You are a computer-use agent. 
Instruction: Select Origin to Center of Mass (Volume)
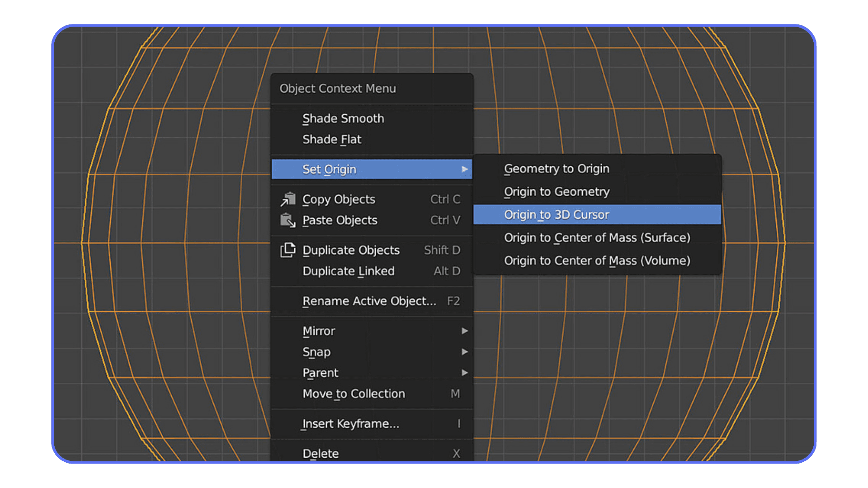(x=597, y=261)
